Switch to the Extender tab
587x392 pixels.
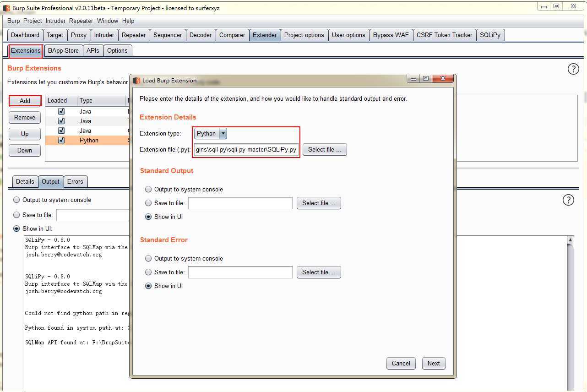tap(265, 35)
